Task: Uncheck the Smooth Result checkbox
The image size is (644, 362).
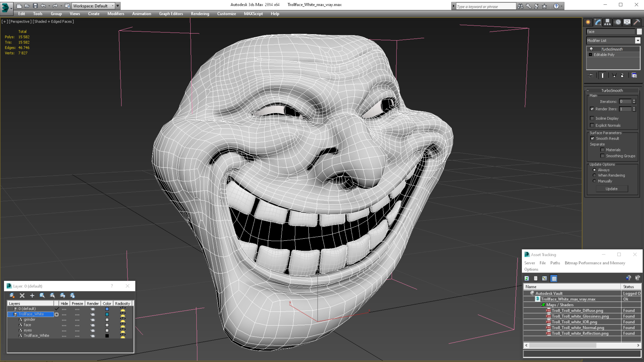Action: 592,138
